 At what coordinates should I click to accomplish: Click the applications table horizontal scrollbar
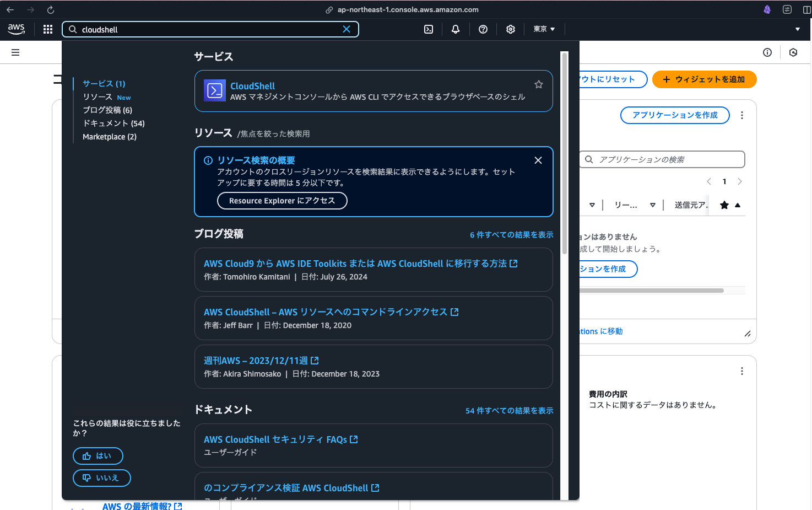(651, 290)
